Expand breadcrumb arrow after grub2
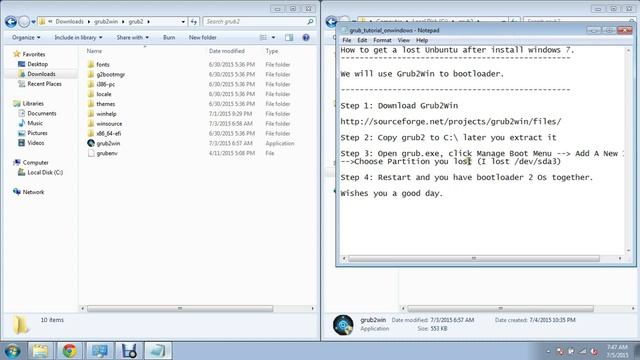 tap(149, 22)
